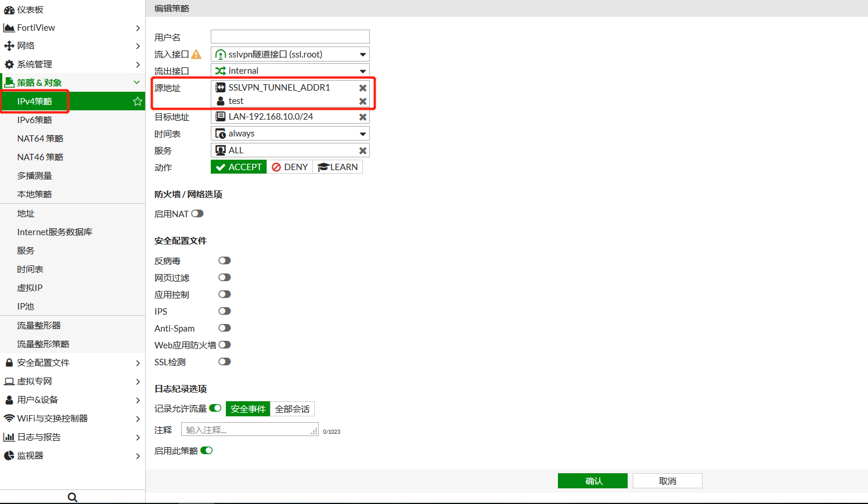Click the sidebar search magnifier icon

pyautogui.click(x=73, y=497)
